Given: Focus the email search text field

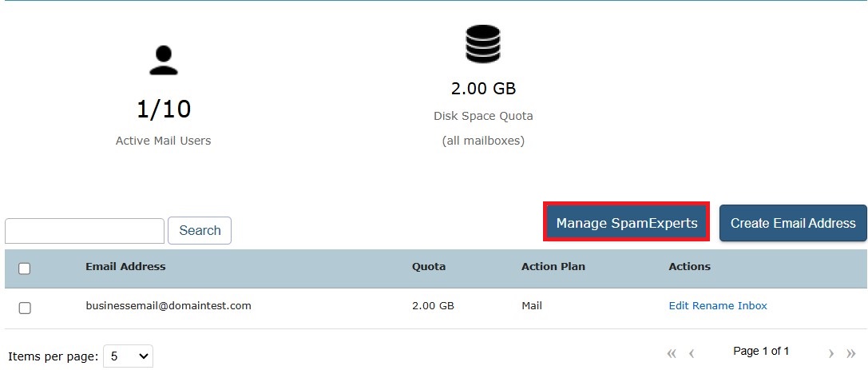Looking at the screenshot, I should pos(85,231).
